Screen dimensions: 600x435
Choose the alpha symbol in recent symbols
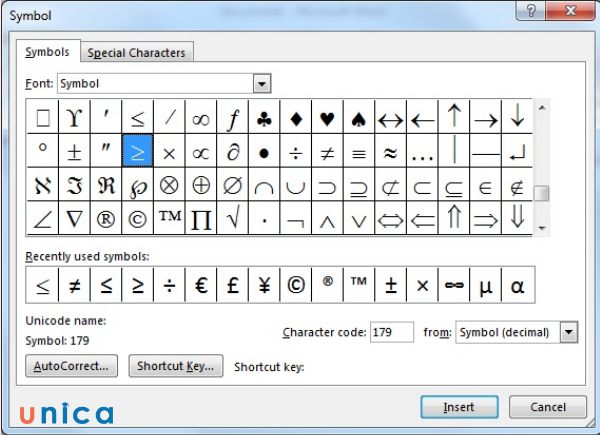517,285
